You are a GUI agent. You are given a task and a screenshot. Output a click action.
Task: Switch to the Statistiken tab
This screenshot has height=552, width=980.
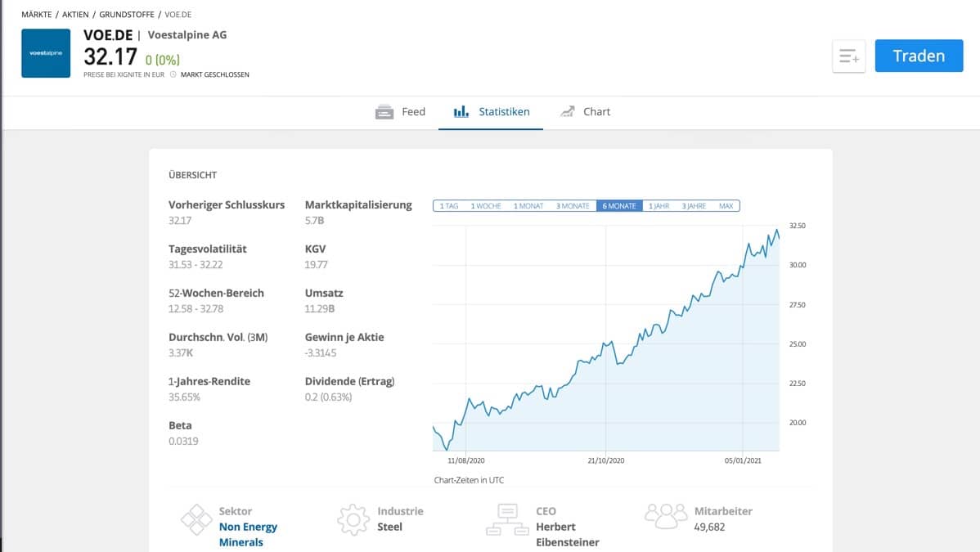[x=491, y=112]
